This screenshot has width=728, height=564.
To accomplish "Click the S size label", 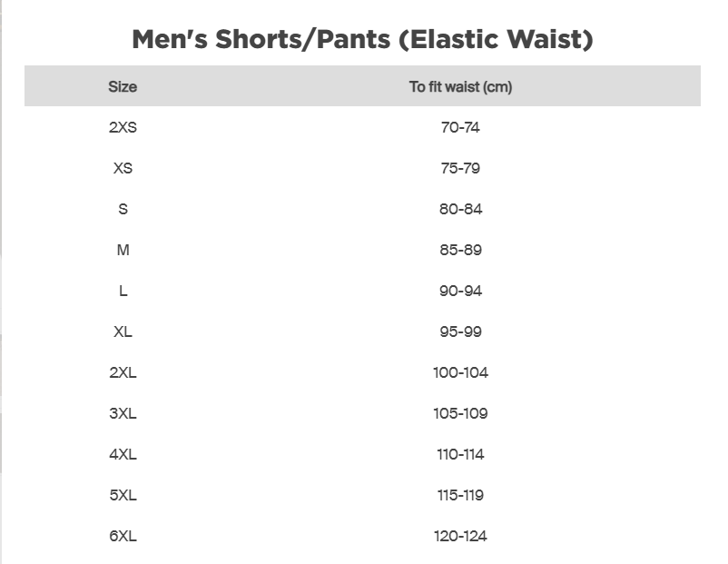I will point(123,210).
